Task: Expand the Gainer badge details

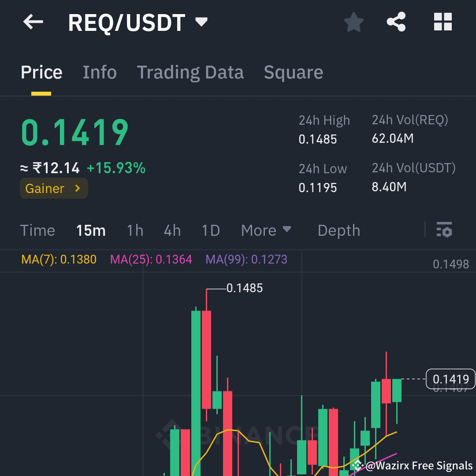Action: pyautogui.click(x=53, y=189)
